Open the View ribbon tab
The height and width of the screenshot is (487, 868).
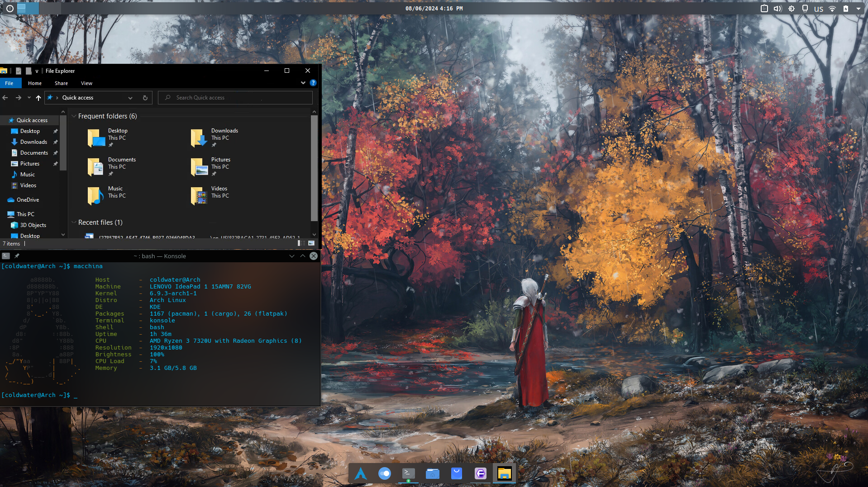coord(86,83)
